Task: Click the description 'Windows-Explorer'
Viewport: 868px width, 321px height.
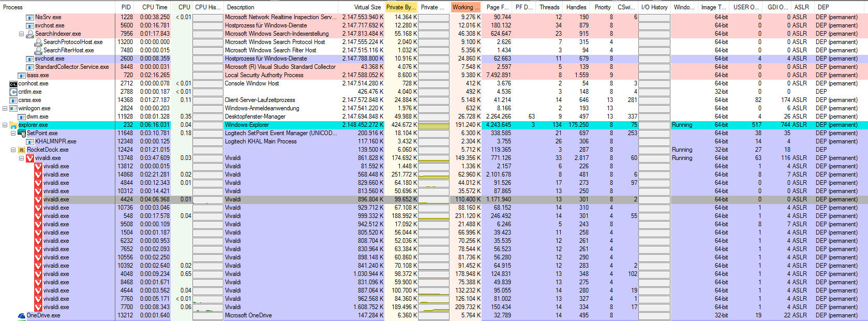Action: click(247, 125)
